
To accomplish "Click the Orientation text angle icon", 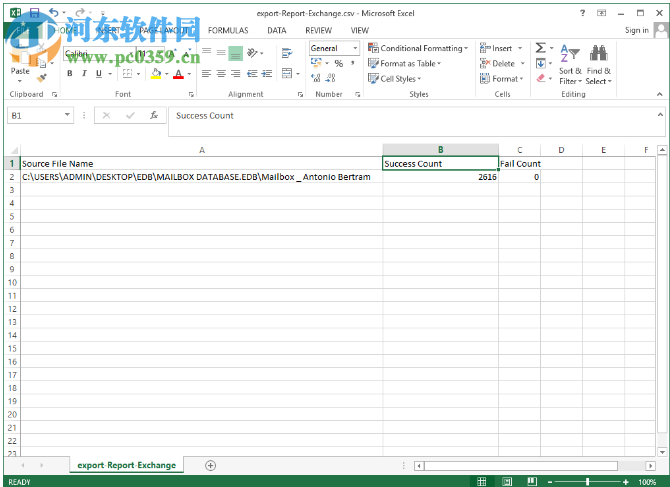I will point(253,53).
